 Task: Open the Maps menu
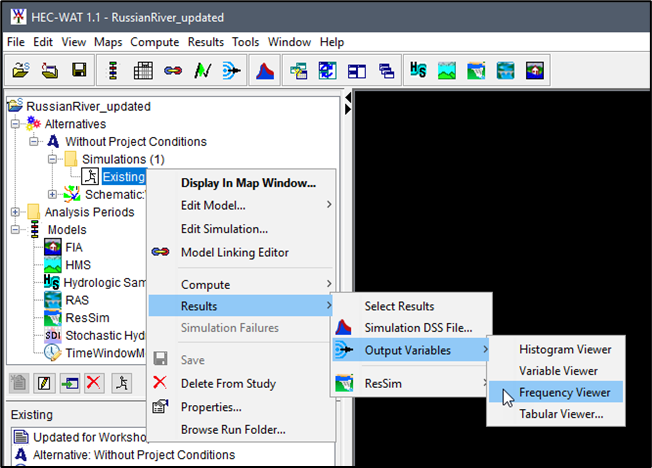coord(108,42)
